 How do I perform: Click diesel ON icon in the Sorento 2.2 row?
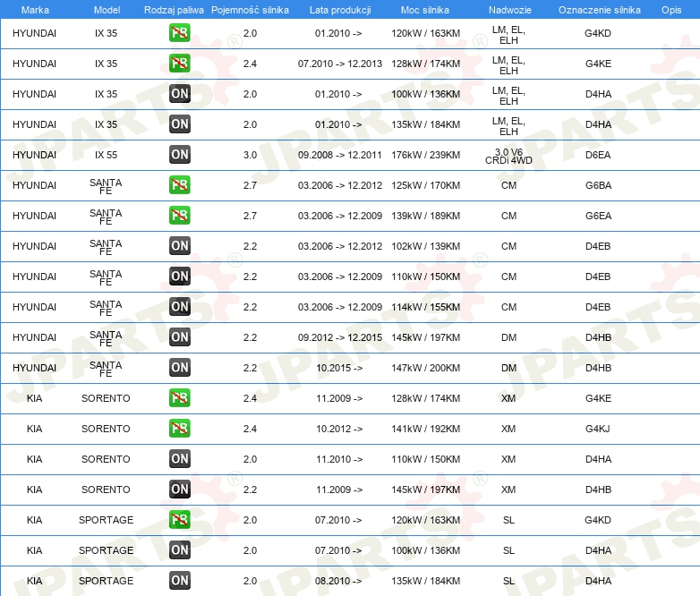179,490
